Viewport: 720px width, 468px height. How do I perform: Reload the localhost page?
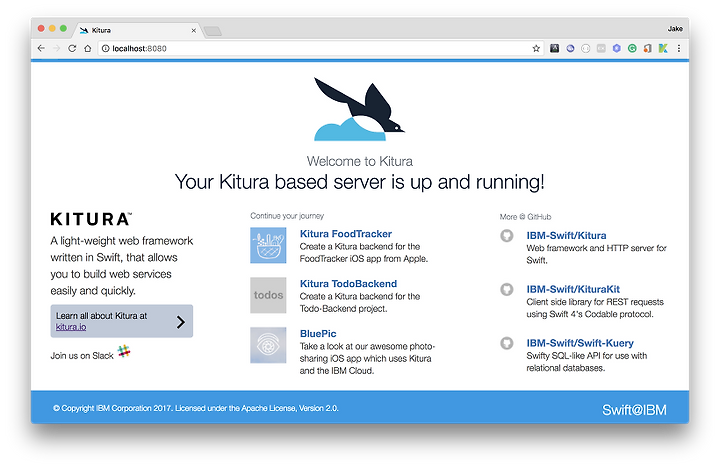(x=72, y=48)
